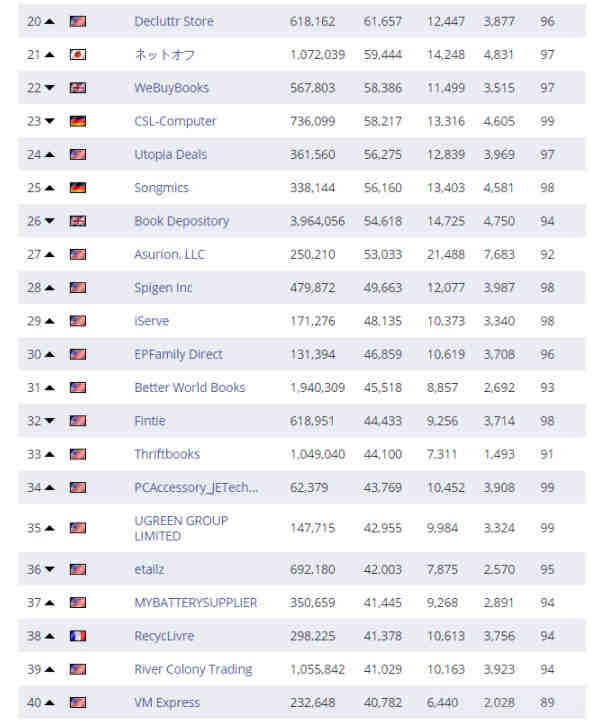Open the Better World Books link

190,388
